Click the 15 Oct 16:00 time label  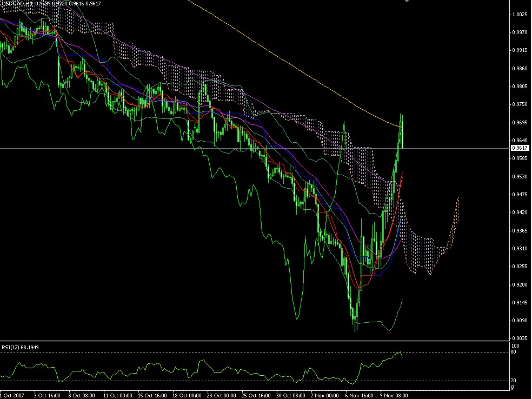pyautogui.click(x=152, y=396)
